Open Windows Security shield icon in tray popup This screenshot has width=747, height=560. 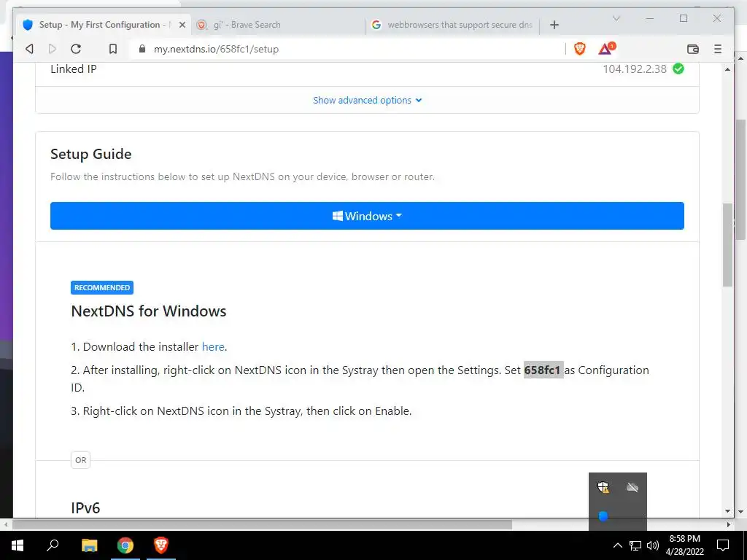603,486
